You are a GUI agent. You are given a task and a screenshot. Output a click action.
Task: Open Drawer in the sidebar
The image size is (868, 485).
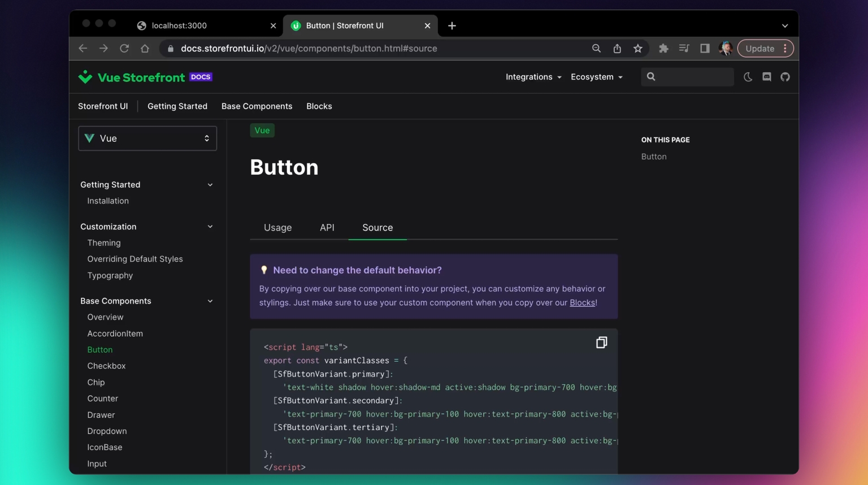[x=101, y=415]
